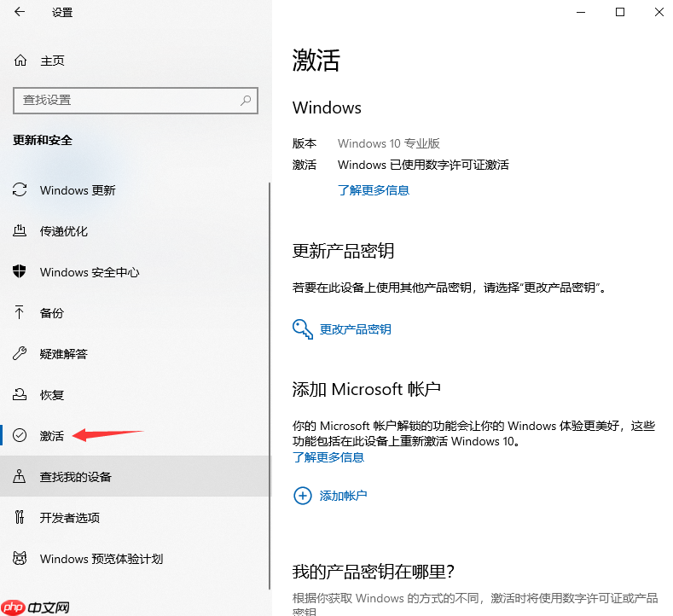Click the 查找我的设备 icon
Screen dimensions: 673x616
[20, 476]
